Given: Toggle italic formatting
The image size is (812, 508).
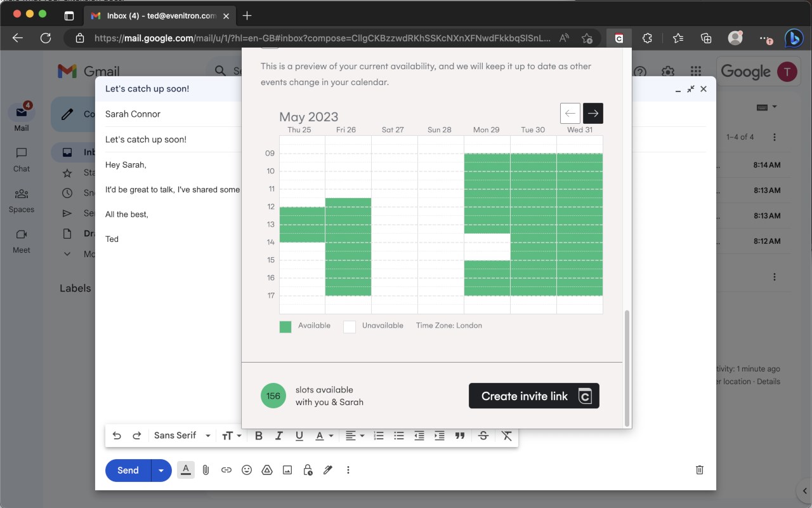Looking at the screenshot, I should (278, 436).
